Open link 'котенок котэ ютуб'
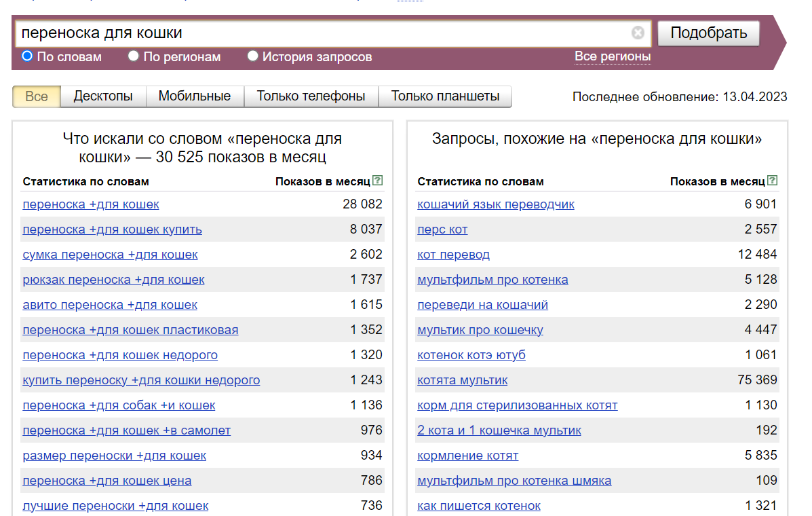Image resolution: width=812 pixels, height=516 pixels. (471, 355)
